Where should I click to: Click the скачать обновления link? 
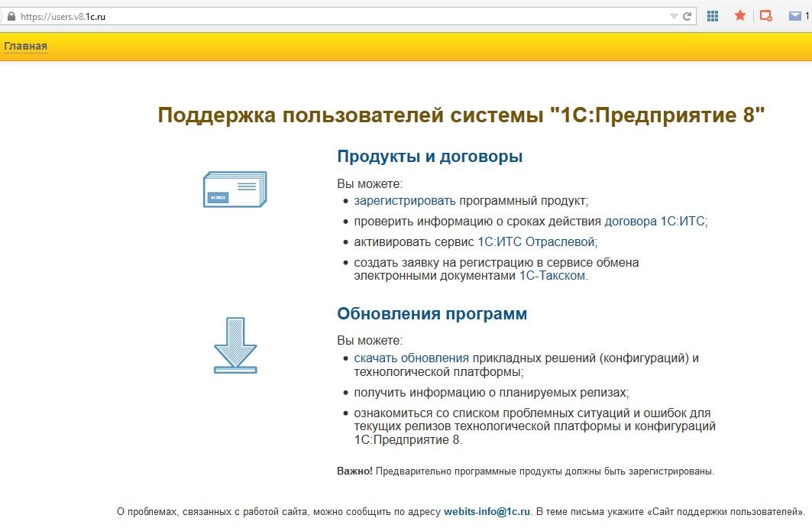click(x=411, y=358)
